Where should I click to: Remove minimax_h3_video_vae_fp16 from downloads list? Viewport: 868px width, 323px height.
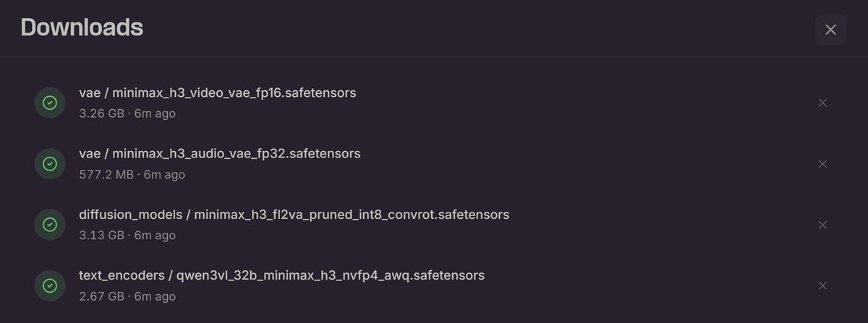pos(822,103)
